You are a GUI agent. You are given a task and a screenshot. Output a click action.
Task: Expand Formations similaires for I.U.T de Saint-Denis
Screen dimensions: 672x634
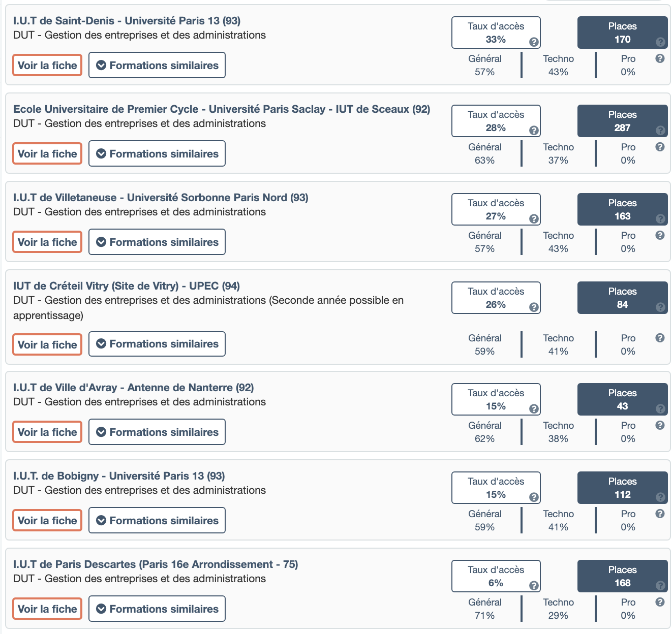(x=157, y=65)
